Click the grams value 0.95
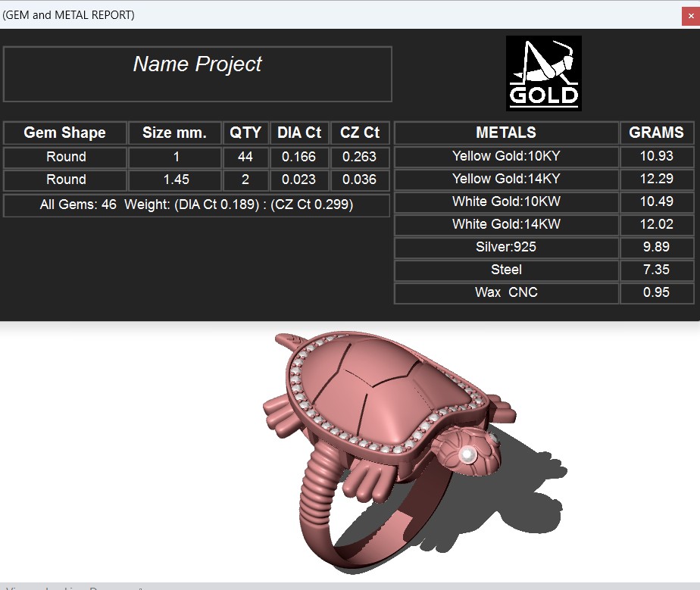This screenshot has width=700, height=590. pos(657,293)
